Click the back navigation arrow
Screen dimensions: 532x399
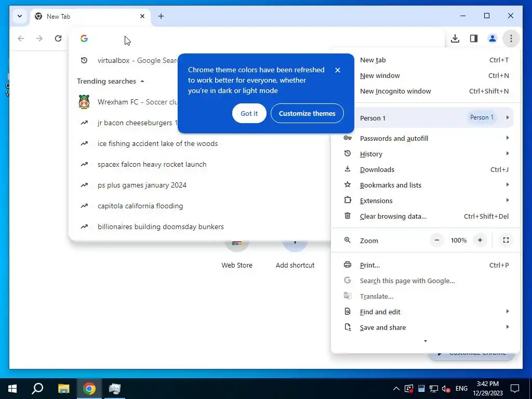21,38
